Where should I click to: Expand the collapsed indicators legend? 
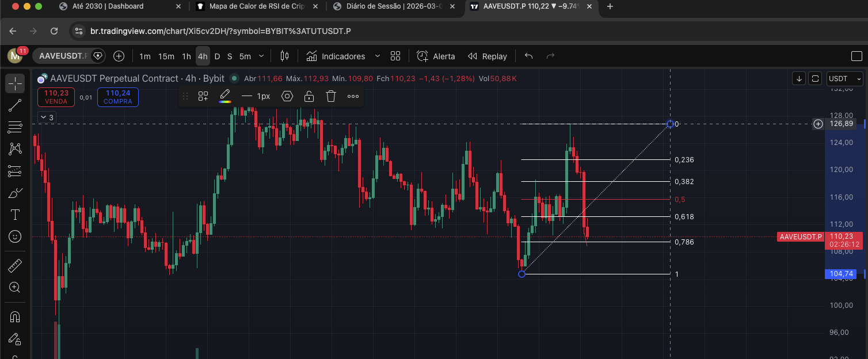click(x=47, y=117)
